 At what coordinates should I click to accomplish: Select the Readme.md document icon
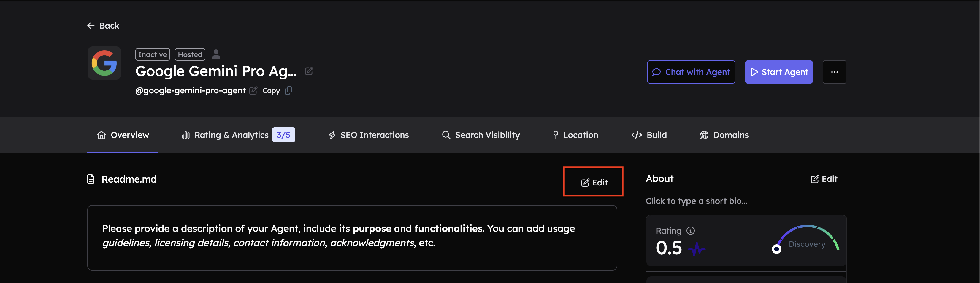(x=90, y=179)
